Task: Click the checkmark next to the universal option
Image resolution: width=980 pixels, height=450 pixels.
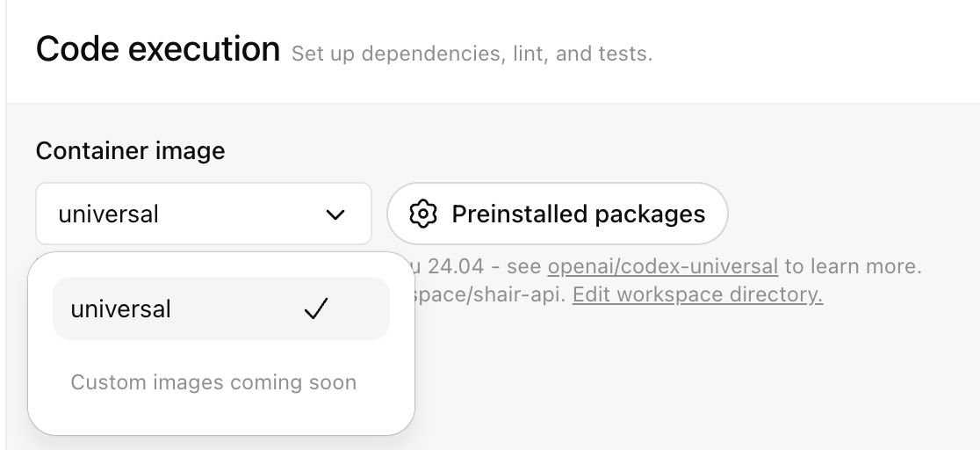Action: pos(315,309)
